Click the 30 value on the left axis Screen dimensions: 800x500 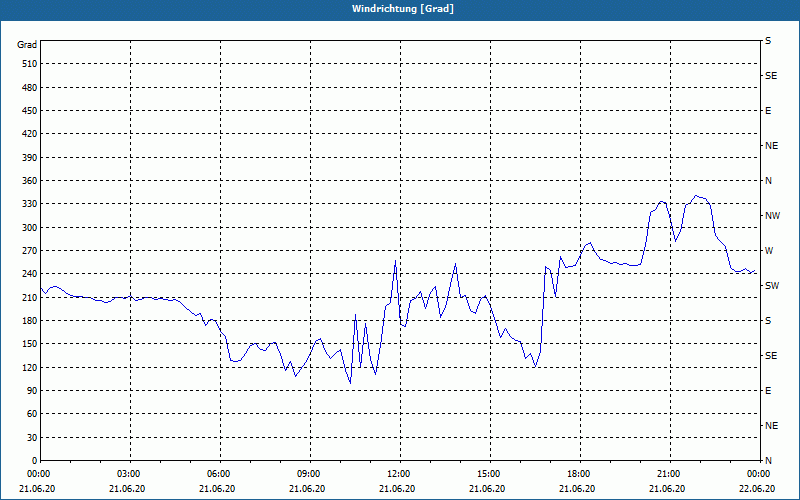[32, 437]
